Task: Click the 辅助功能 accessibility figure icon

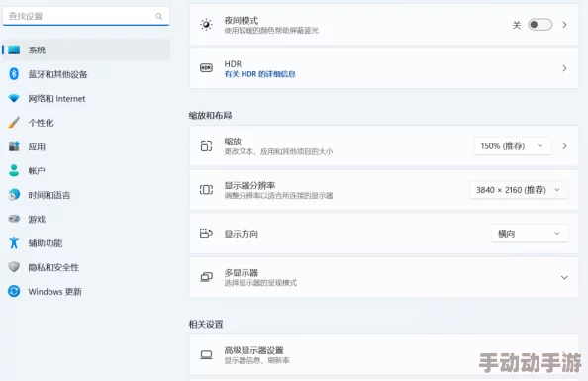Action: 14,242
